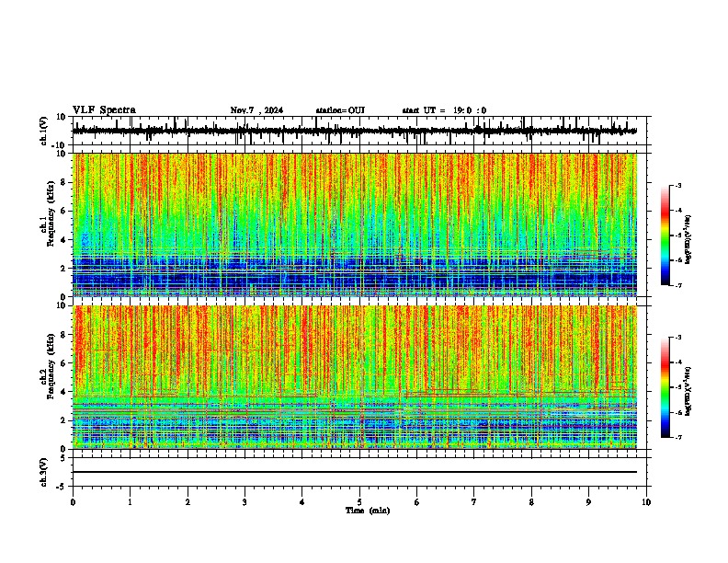
Task: Click the 'station=OUI' label
Action: pos(340,110)
